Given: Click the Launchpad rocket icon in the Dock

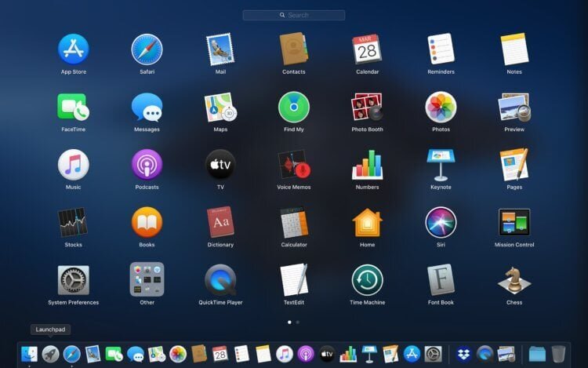Looking at the screenshot, I should [x=50, y=354].
